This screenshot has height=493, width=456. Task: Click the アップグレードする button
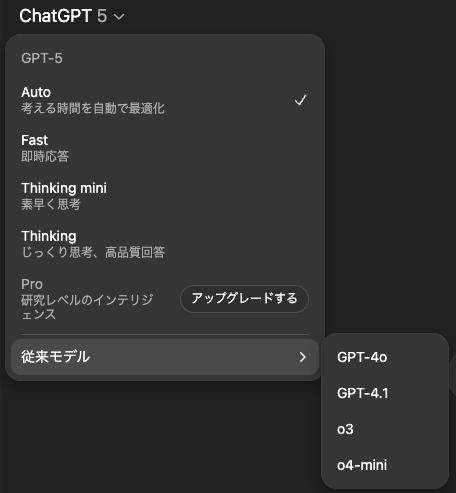click(x=244, y=299)
